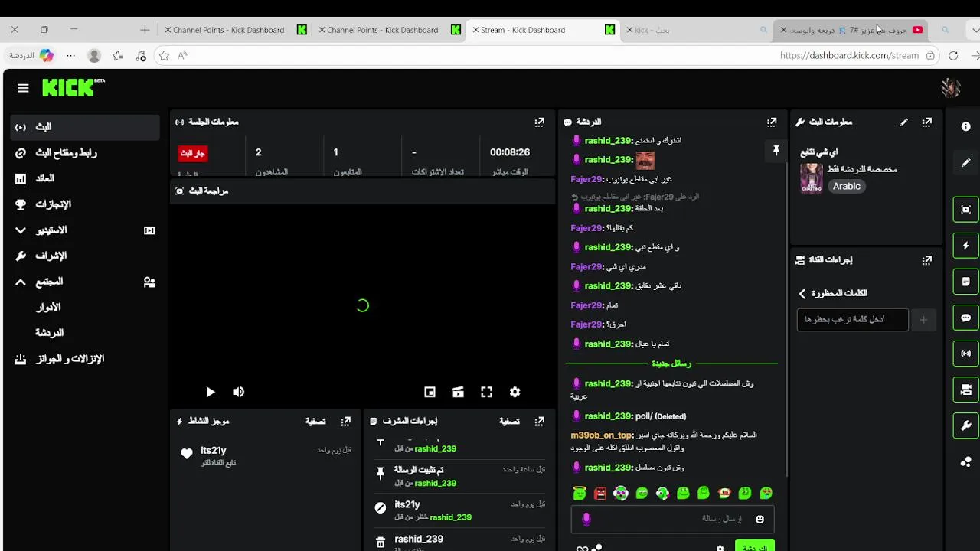
Task: Play the stream preview
Action: 210,392
